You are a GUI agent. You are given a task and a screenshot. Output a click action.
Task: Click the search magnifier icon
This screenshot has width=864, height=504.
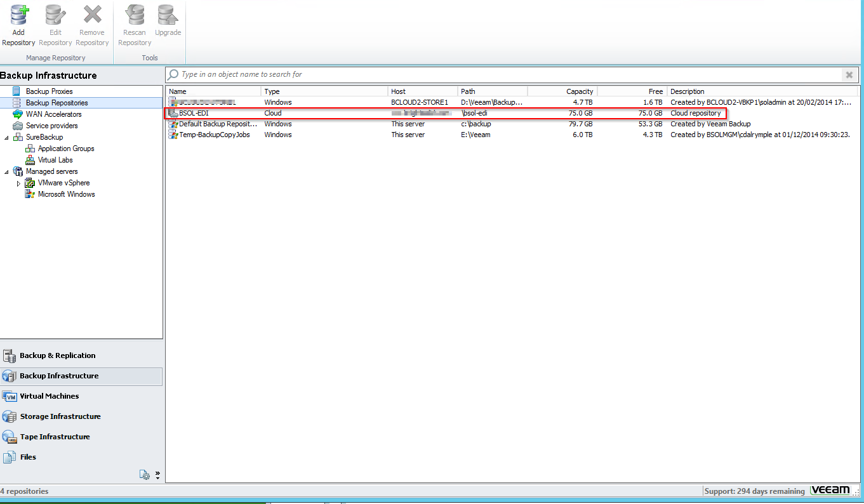(173, 74)
